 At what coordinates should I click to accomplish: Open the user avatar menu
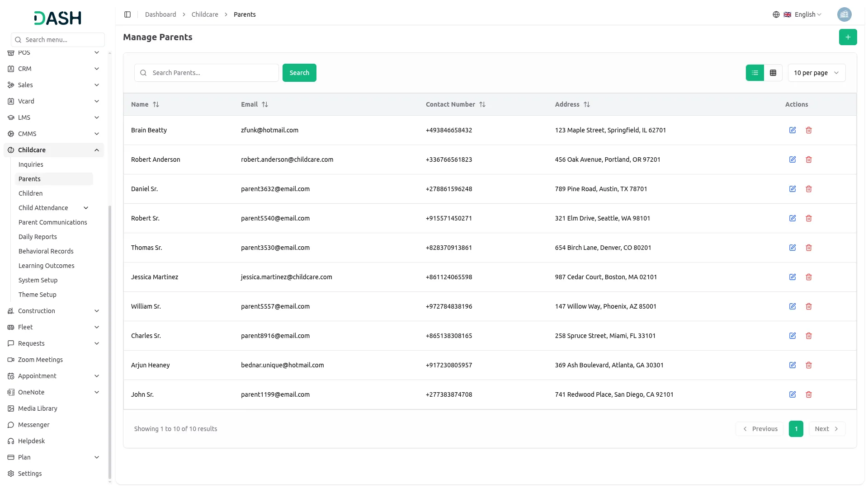[x=844, y=14]
